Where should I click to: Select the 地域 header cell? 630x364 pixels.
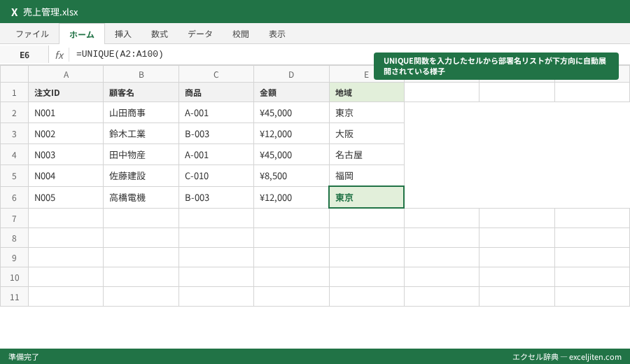point(366,92)
